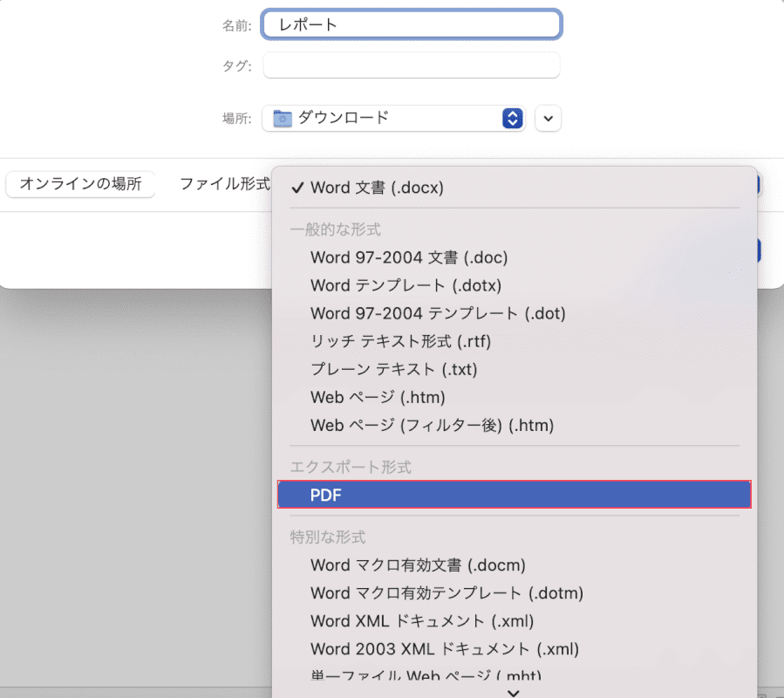Pick Web ページ (フィルター後) (.htm) format
Screen dimensions: 784x698
tap(514, 425)
